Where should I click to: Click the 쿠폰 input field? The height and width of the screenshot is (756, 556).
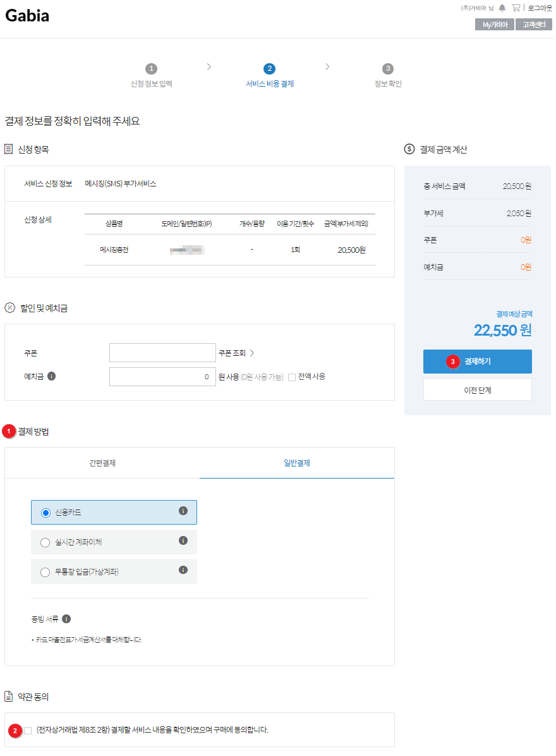pyautogui.click(x=162, y=353)
